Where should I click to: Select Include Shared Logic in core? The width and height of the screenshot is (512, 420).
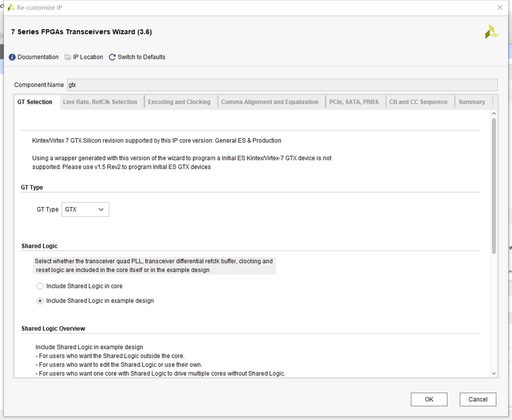pos(40,286)
